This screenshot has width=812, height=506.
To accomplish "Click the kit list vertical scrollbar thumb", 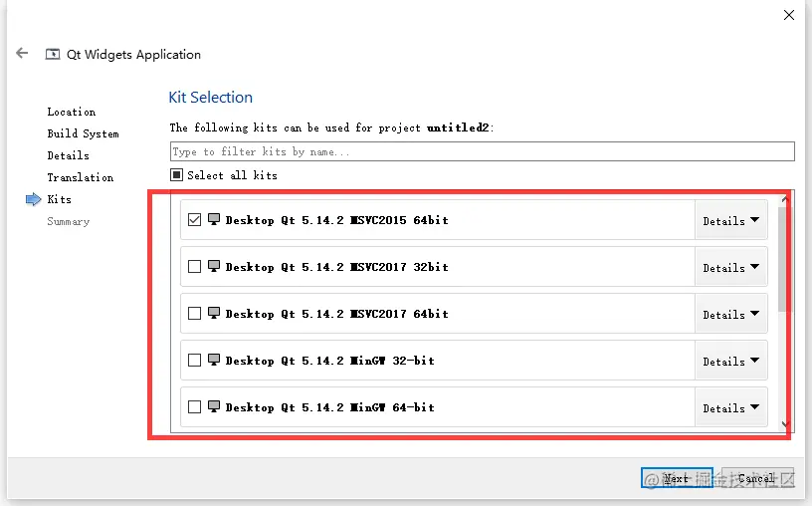I will pyautogui.click(x=784, y=259).
